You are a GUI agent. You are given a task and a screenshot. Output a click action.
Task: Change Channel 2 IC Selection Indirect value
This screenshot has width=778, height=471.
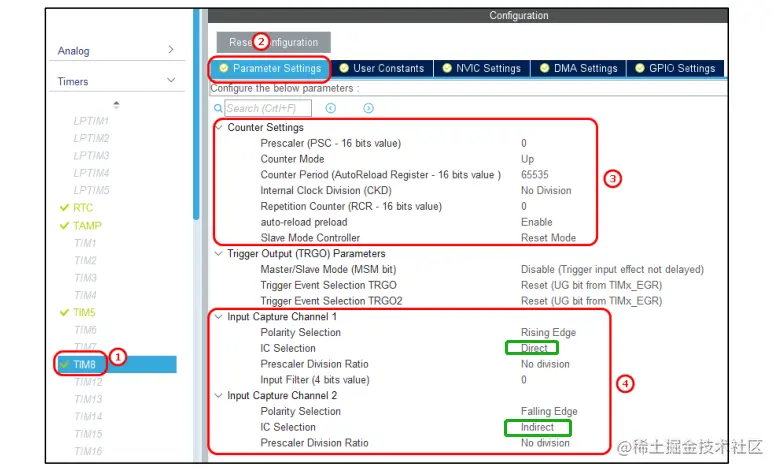tap(537, 427)
